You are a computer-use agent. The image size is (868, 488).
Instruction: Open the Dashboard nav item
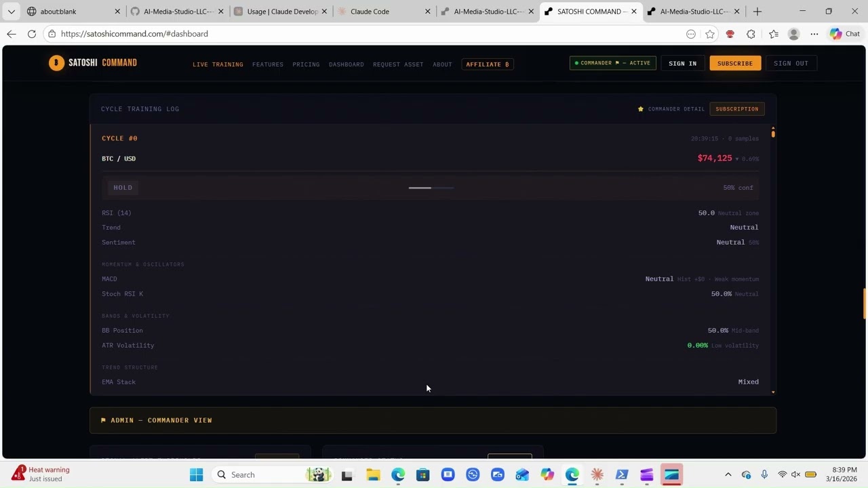click(x=347, y=64)
